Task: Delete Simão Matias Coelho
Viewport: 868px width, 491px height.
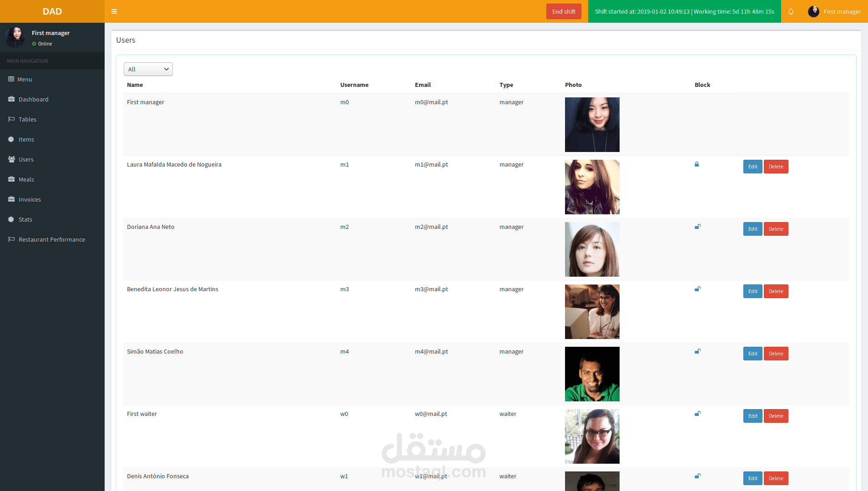Action: [776, 354]
